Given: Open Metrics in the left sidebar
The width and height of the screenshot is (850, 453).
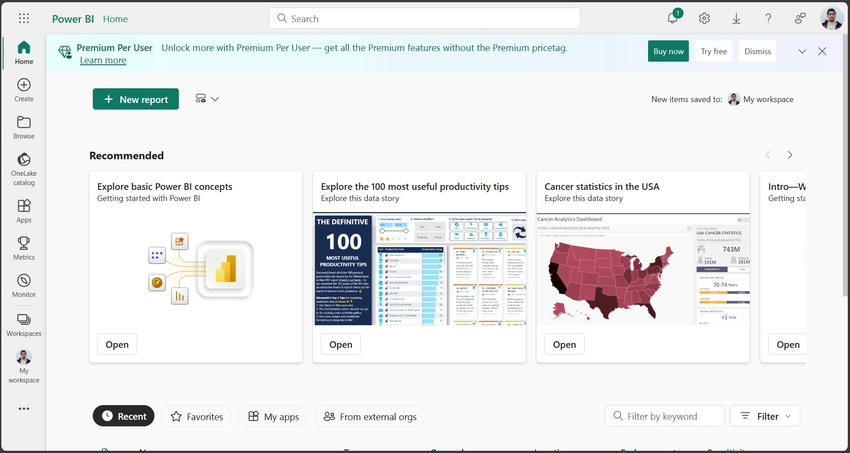Looking at the screenshot, I should (24, 248).
